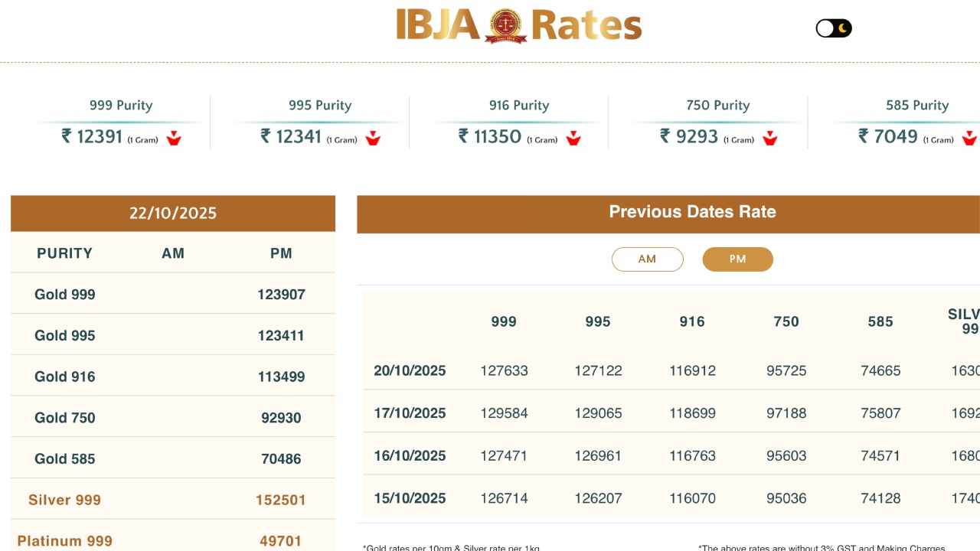980x551 pixels.
Task: Click the IBJA Rates title text
Action: pos(586,26)
